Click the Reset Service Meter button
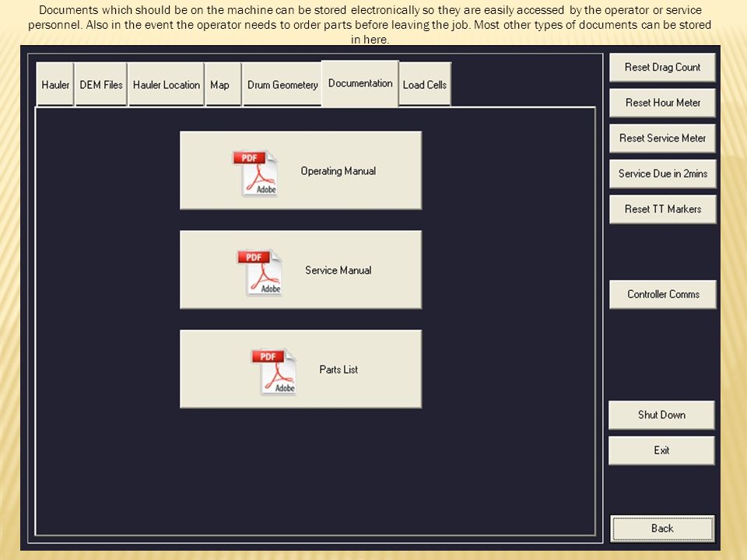The image size is (747, 560). tap(662, 138)
